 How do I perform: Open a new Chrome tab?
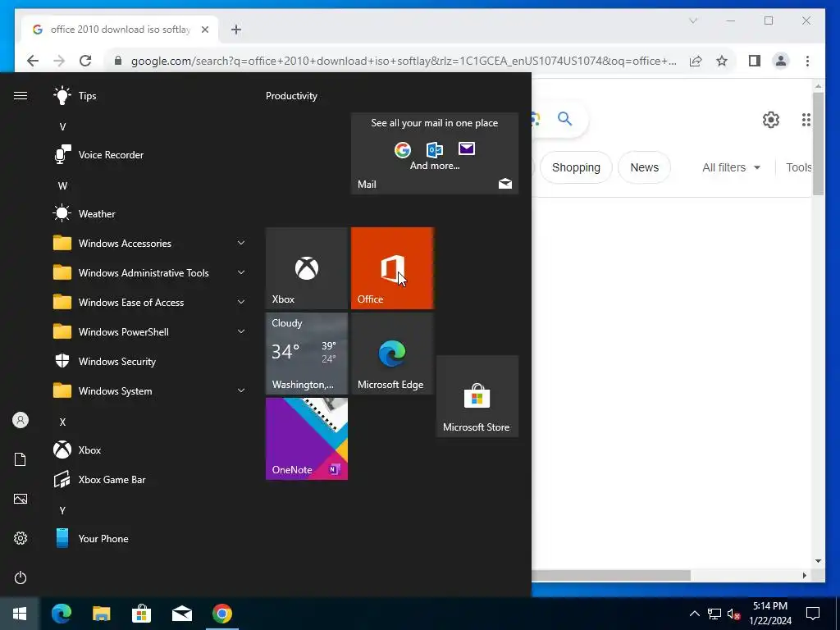click(x=236, y=30)
